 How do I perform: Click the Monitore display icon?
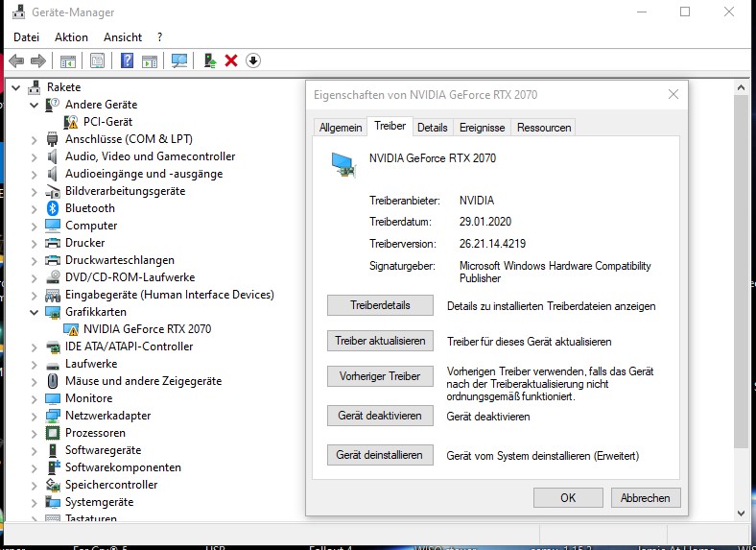(53, 398)
